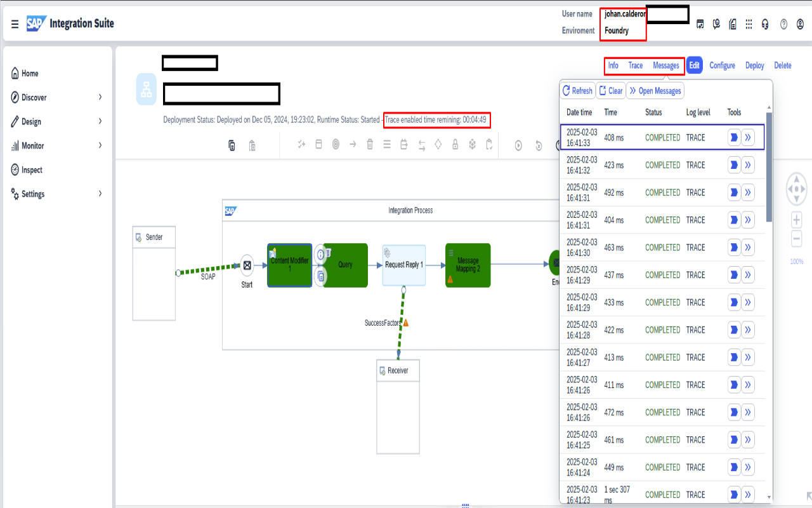Select the delete (trash) icon in the flow toolbar
Image resolution: width=812 pixels, height=508 pixels.
point(370,145)
